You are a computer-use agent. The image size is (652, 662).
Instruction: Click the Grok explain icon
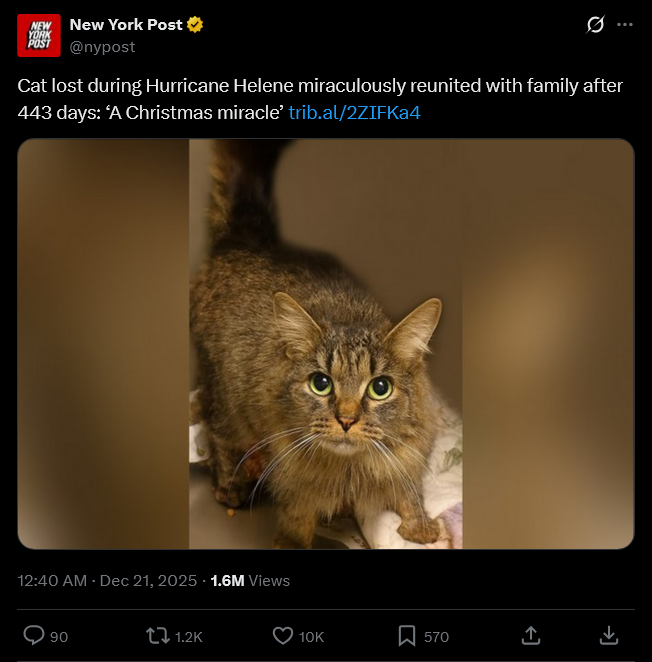[x=595, y=24]
